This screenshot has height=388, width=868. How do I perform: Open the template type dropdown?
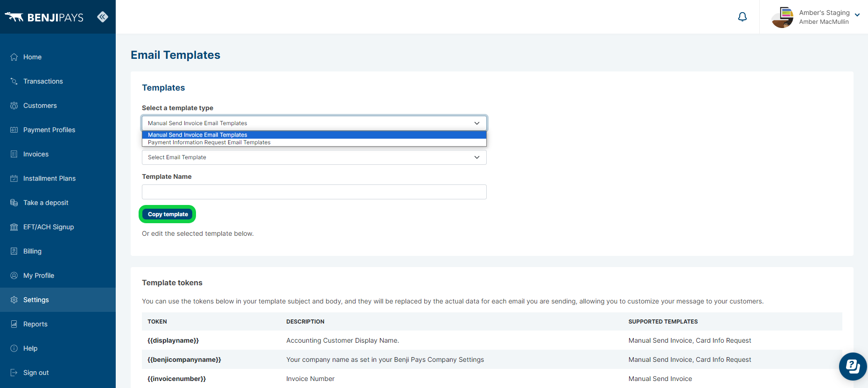click(314, 123)
